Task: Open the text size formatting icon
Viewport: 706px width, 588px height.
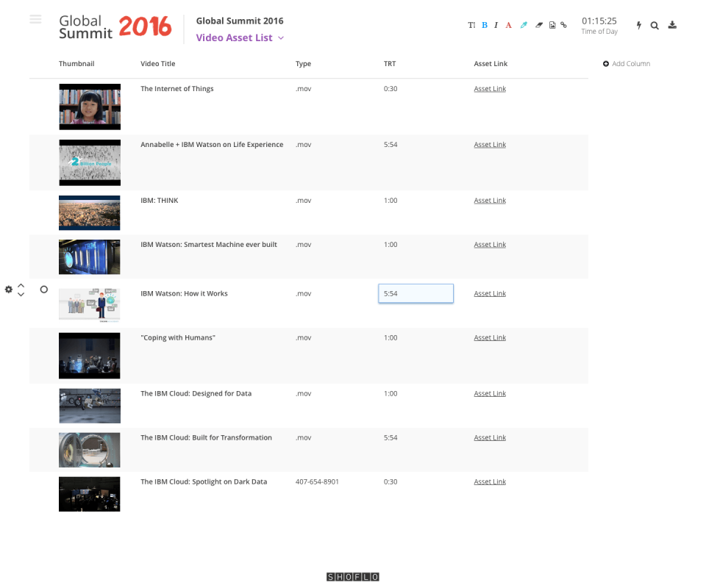Action: pos(471,24)
